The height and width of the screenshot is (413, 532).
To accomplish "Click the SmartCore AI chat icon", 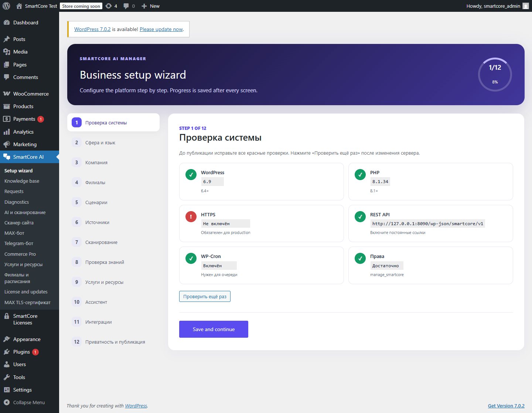I will tap(7, 157).
